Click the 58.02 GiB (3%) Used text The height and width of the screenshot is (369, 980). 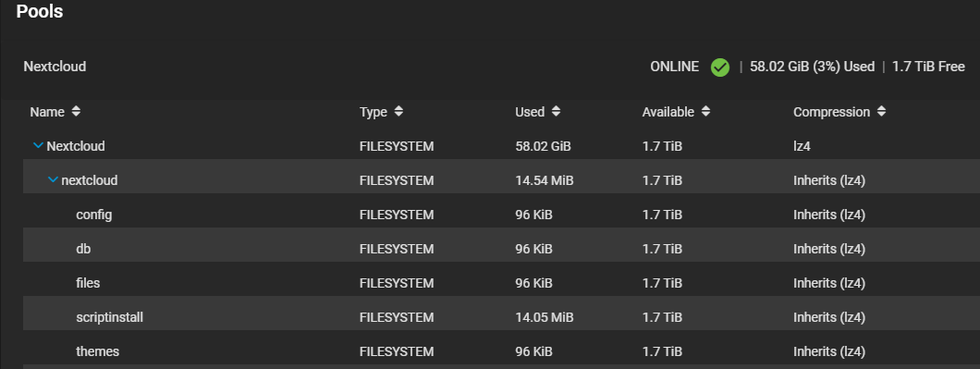tap(812, 67)
